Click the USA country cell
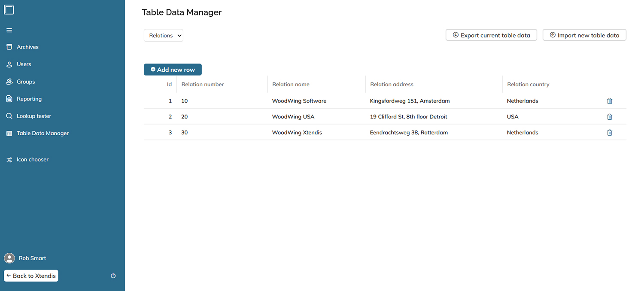 click(x=513, y=117)
